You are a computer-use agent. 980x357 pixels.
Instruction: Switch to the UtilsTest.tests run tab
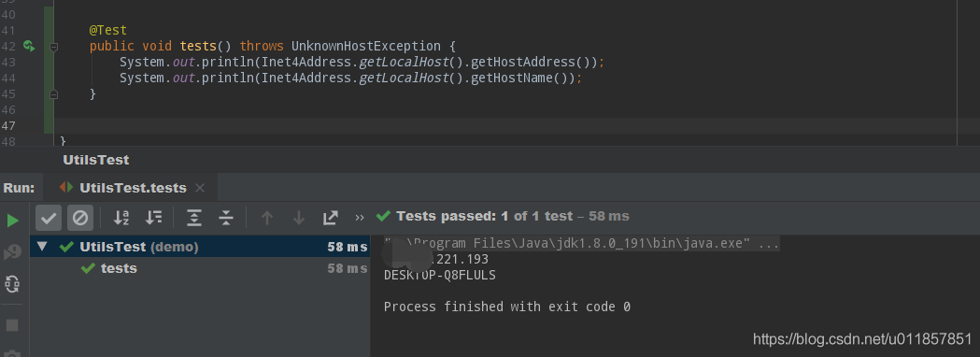pyautogui.click(x=133, y=188)
